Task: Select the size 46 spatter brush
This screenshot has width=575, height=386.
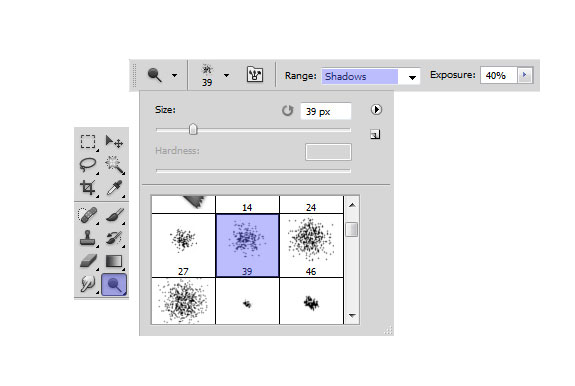Action: [x=311, y=246]
